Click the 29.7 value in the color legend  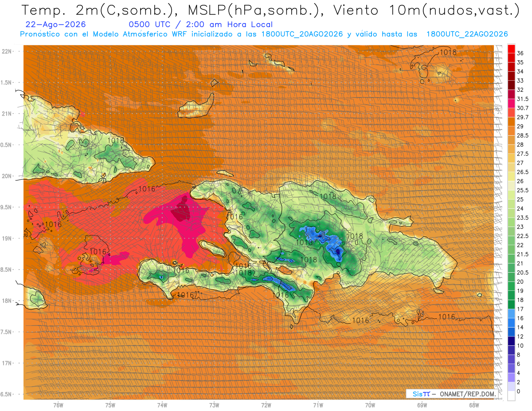(x=523, y=117)
